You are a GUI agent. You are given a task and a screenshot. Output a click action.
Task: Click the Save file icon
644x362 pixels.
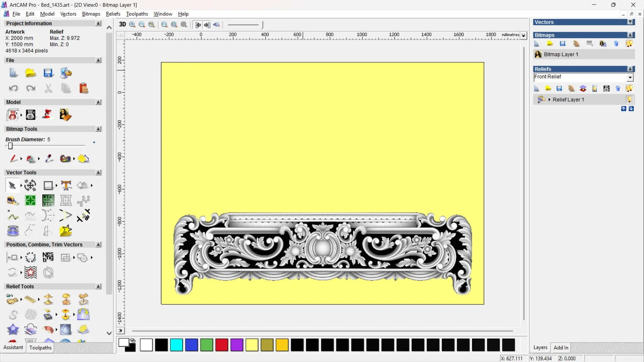pos(48,73)
